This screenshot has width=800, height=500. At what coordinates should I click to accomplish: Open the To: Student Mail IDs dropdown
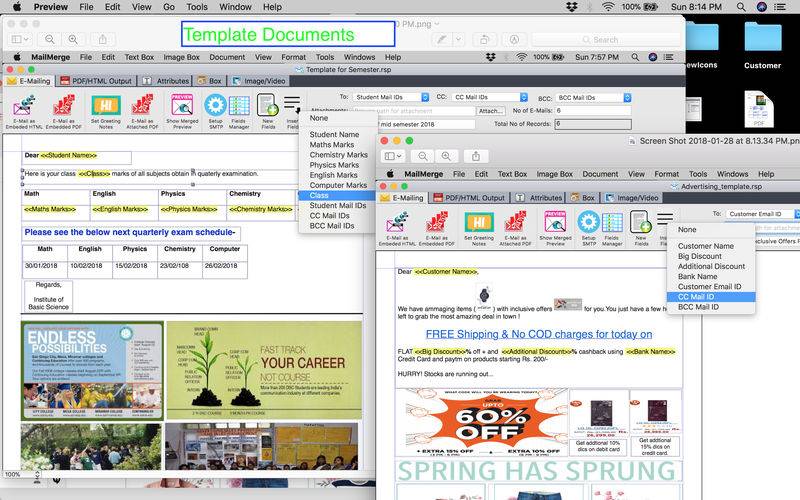391,97
